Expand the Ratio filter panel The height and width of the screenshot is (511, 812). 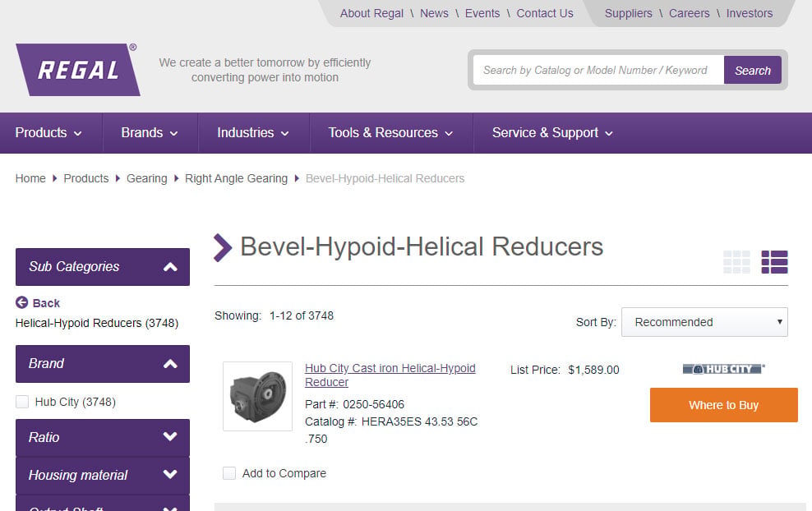[x=103, y=438]
